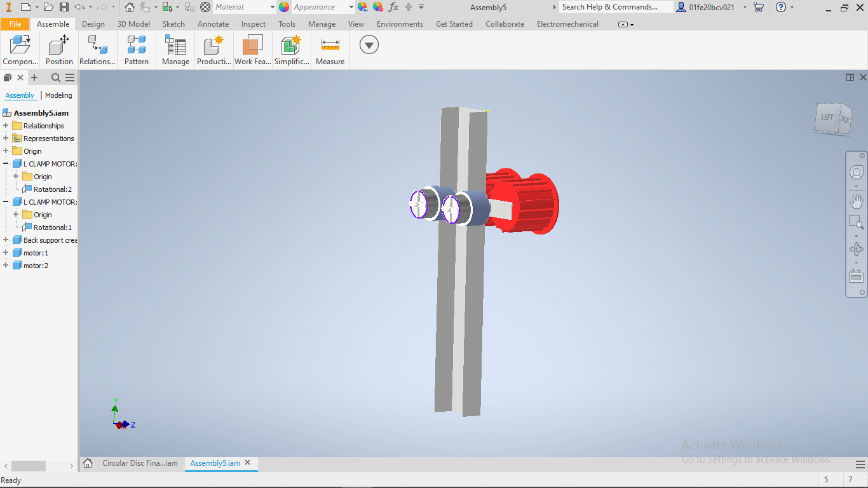The width and height of the screenshot is (868, 488).
Task: Click the Component place tool
Action: (x=20, y=50)
